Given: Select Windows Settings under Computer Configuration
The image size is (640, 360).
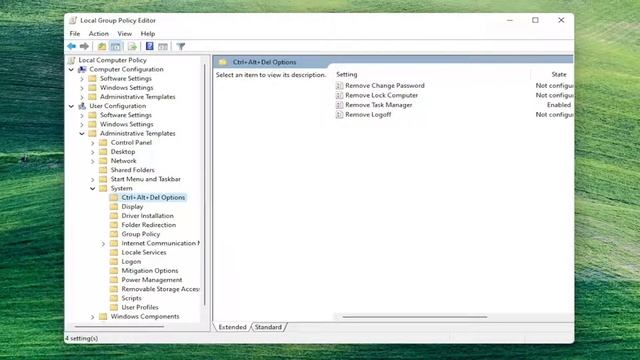Looking at the screenshot, I should [x=127, y=88].
